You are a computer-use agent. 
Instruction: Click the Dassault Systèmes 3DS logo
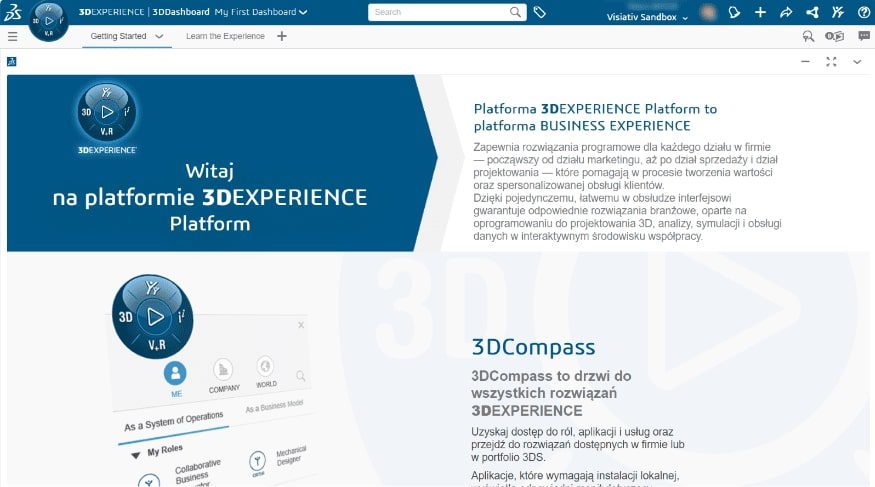point(12,12)
